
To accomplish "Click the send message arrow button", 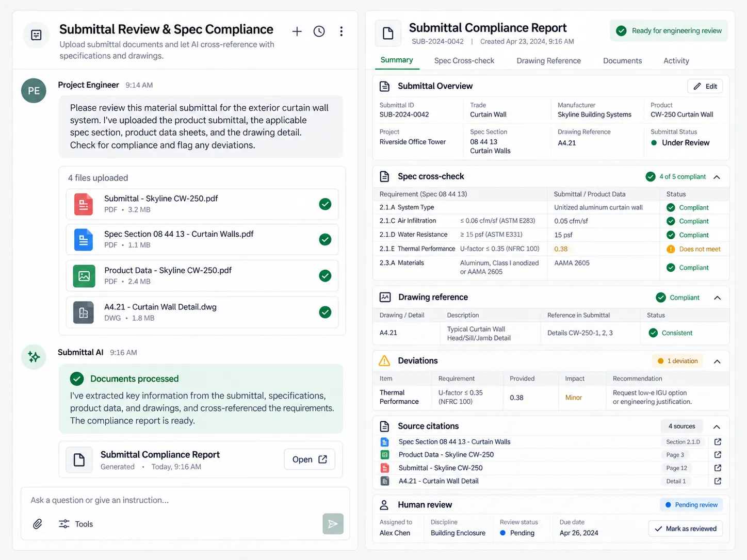I will coord(333,524).
